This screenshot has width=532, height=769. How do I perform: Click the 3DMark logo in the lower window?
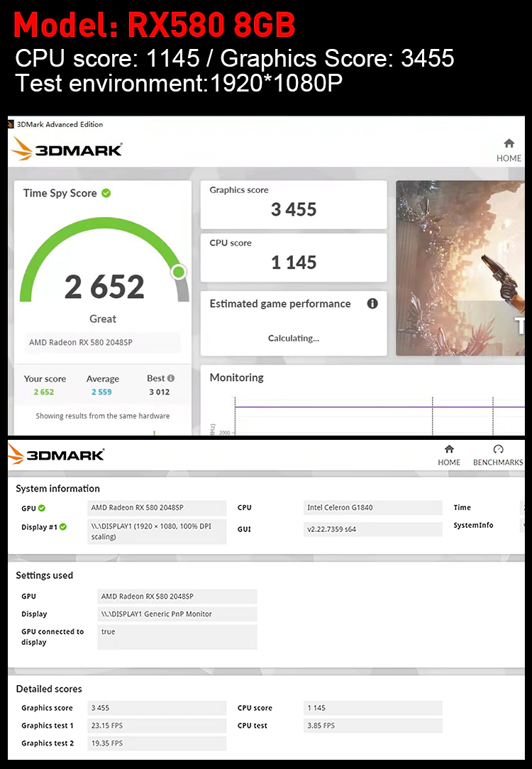coord(56,454)
